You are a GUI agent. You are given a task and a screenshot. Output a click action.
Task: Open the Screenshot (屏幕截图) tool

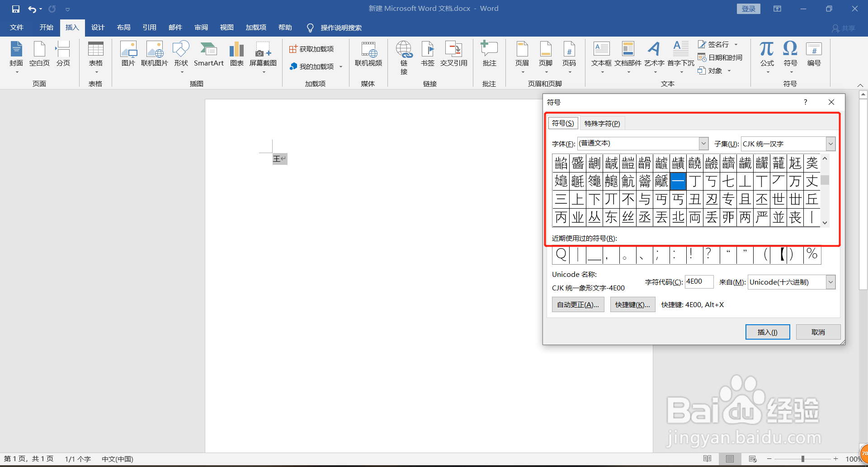(263, 56)
